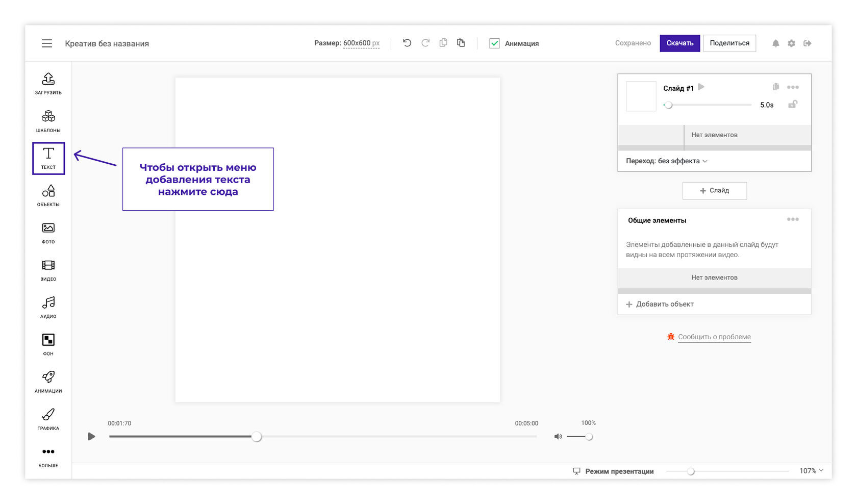Open the 107% zoom dropdown
The height and width of the screenshot is (504, 857).
[x=811, y=471]
